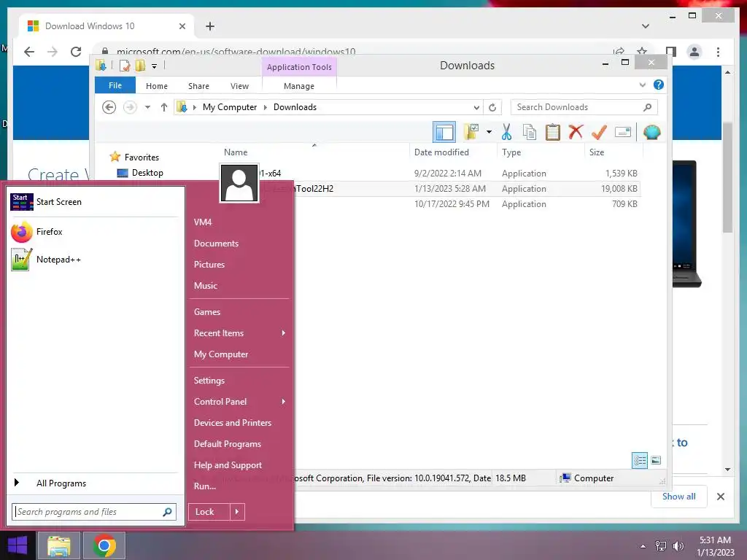This screenshot has width=747, height=560.
Task: Click the Paste clipboard icon in Explorer toolbar
Action: (552, 132)
